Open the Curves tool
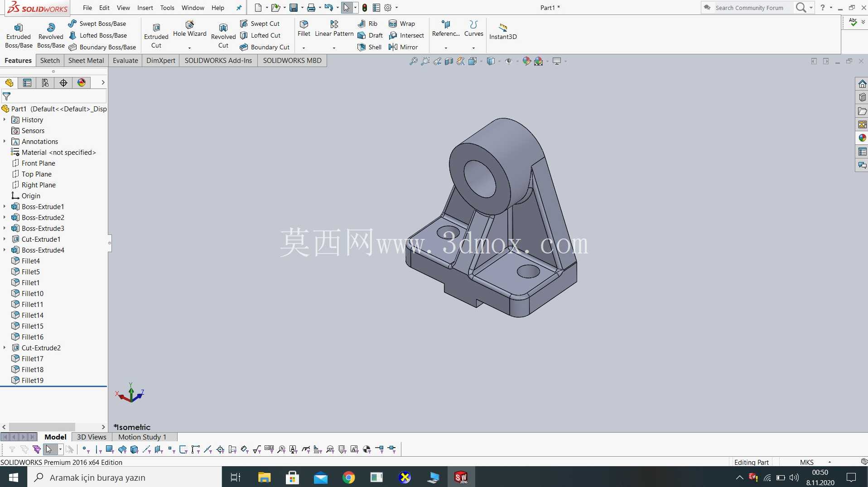 pyautogui.click(x=473, y=28)
